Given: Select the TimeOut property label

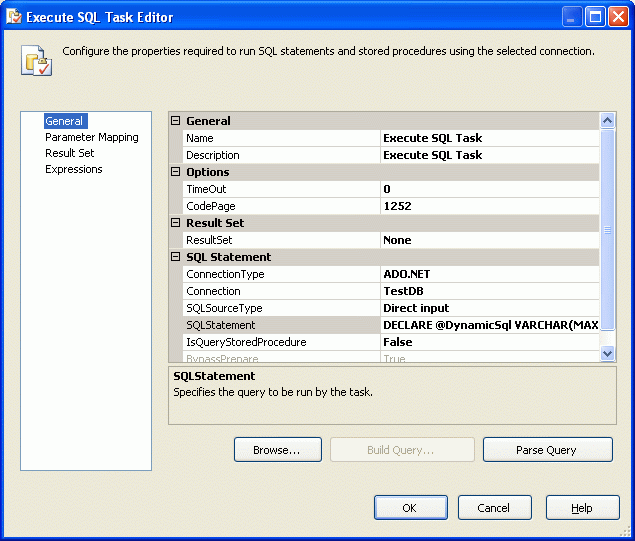Looking at the screenshot, I should coord(281,189).
